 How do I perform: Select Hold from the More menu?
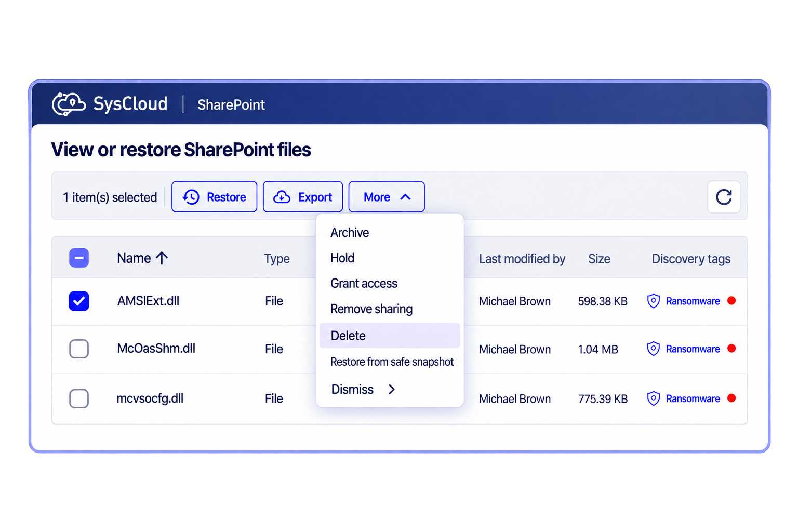[342, 258]
